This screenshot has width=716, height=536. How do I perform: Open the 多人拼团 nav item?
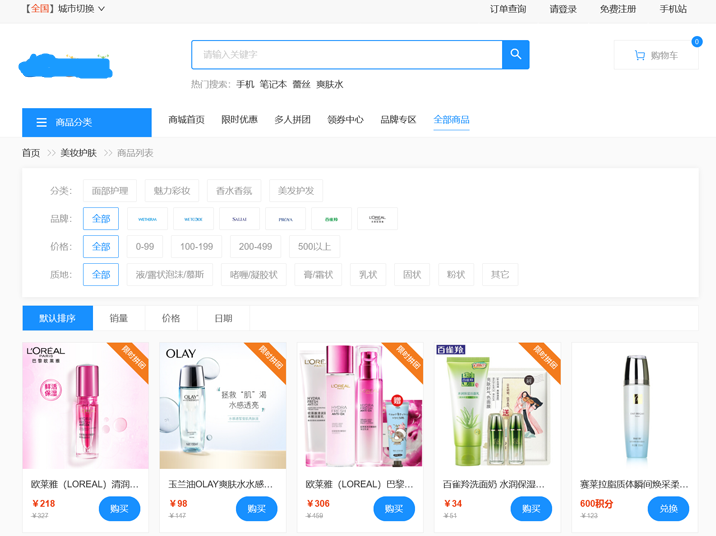pyautogui.click(x=292, y=120)
